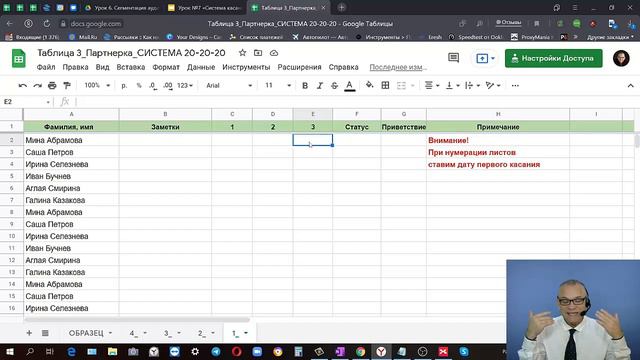
Task: Open the 1_ sheet tab arrow menu
Action: 246,333
